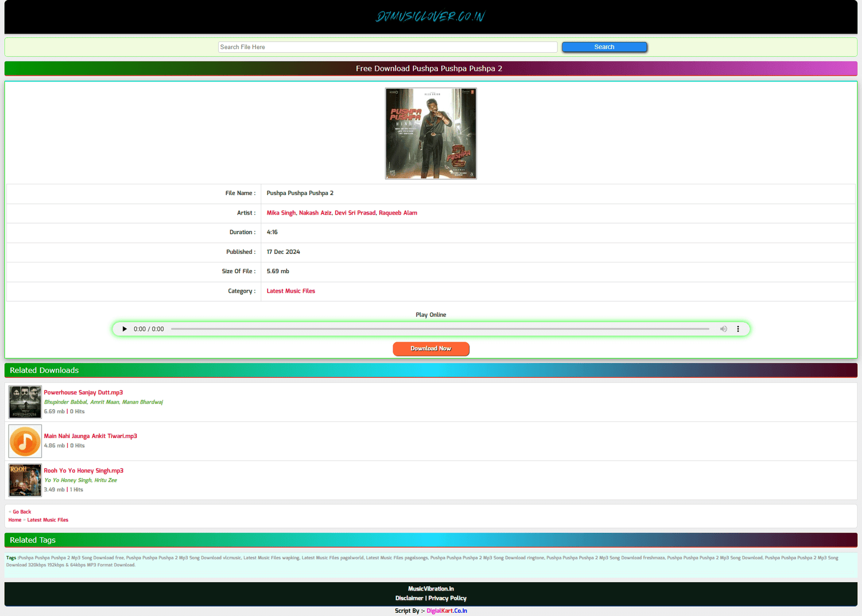Open the Privacy Policy footer link

click(447, 598)
